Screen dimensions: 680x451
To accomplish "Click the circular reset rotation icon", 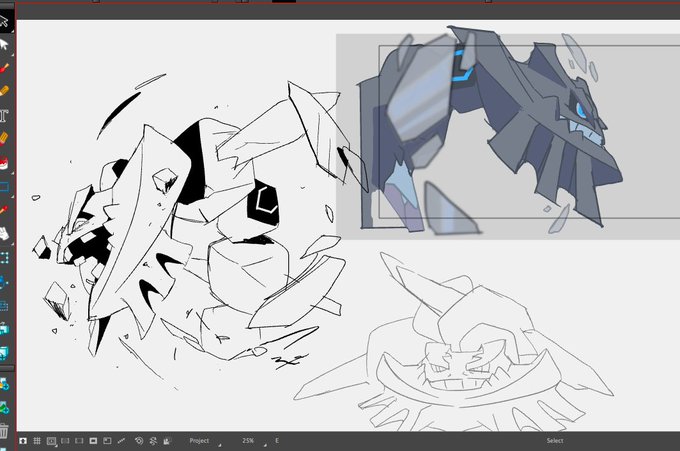I will coord(139,441).
